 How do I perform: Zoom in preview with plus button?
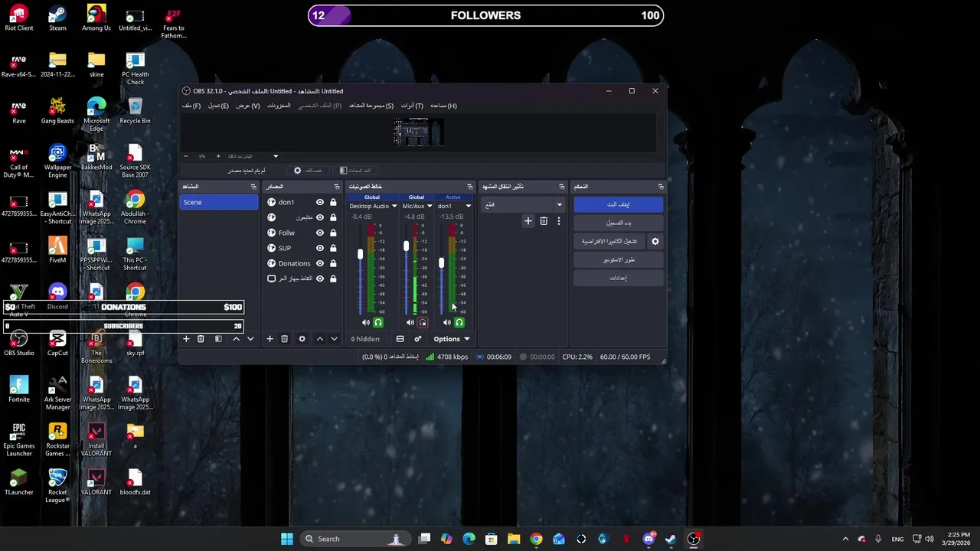(x=218, y=156)
